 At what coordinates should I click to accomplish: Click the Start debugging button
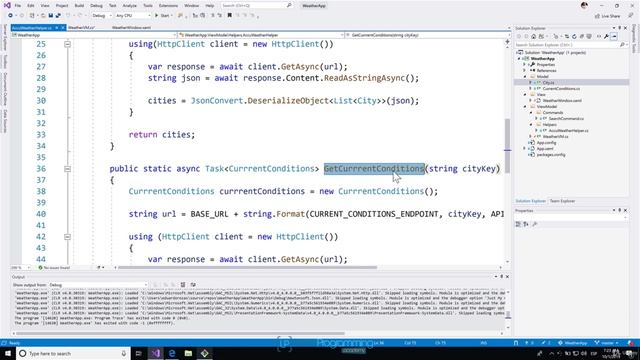(x=162, y=16)
